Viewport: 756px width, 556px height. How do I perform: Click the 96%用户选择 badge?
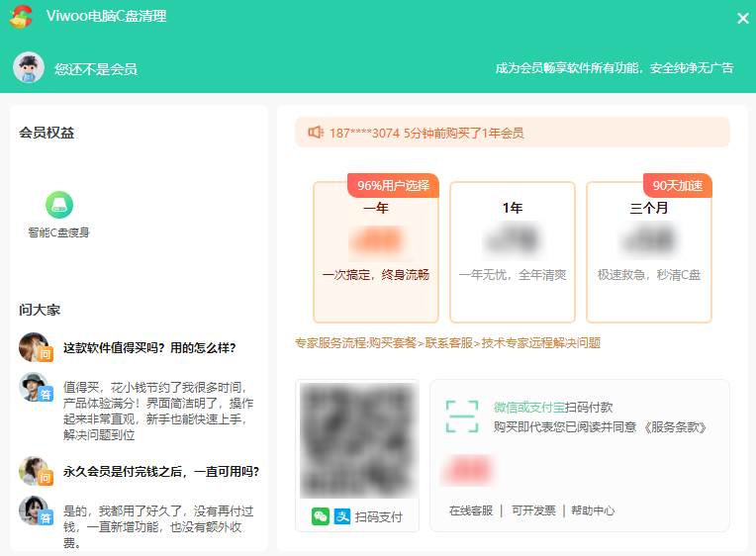[393, 186]
